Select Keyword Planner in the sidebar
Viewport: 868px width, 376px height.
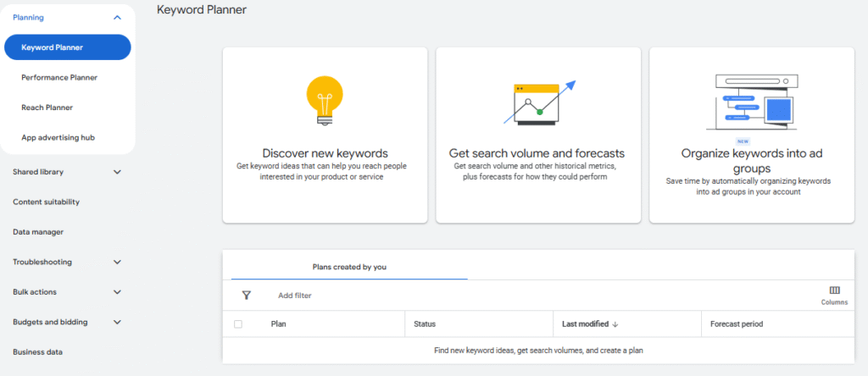pyautogui.click(x=68, y=47)
